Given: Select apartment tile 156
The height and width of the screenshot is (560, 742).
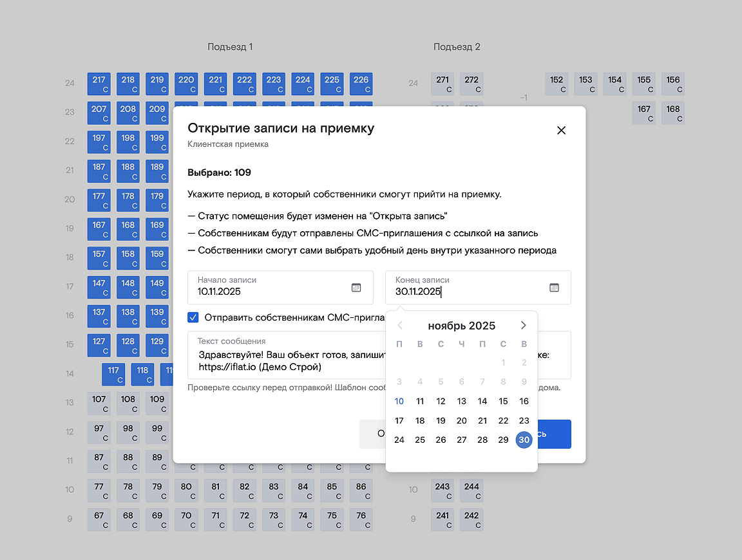Looking at the screenshot, I should click(x=672, y=84).
